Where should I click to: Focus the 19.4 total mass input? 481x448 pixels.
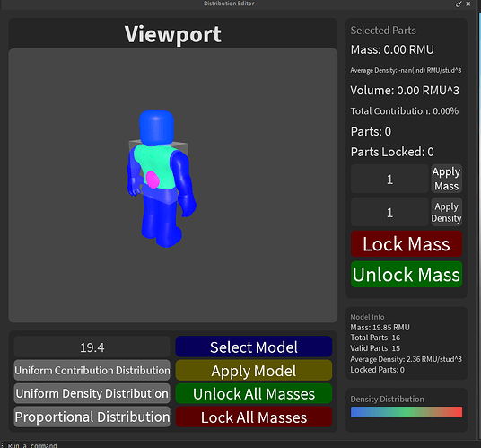(92, 347)
